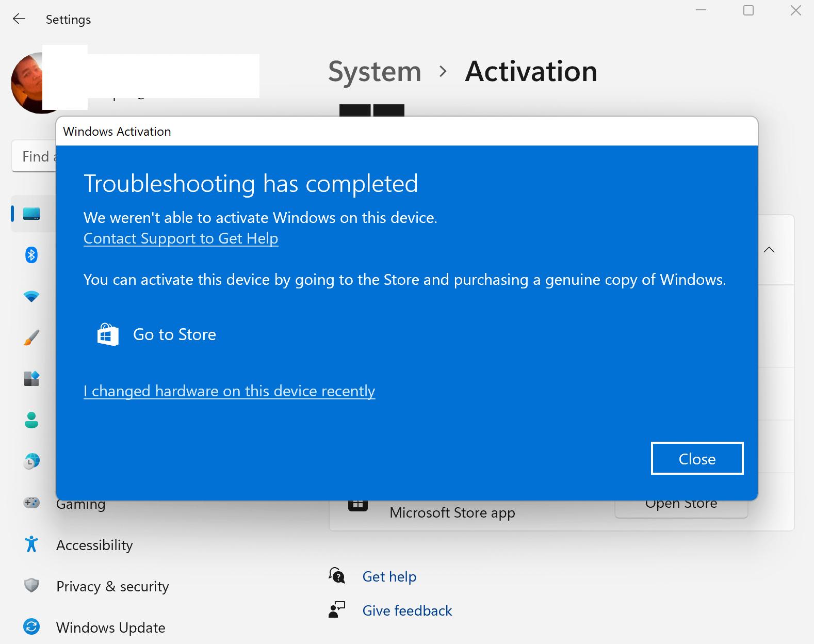This screenshot has width=814, height=644.
Task: Minimize the Settings window
Action: click(701, 10)
